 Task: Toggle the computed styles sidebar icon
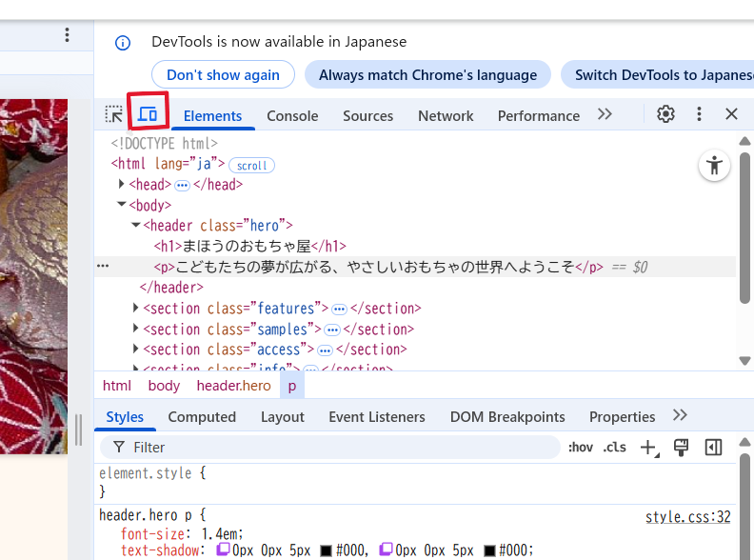click(713, 447)
